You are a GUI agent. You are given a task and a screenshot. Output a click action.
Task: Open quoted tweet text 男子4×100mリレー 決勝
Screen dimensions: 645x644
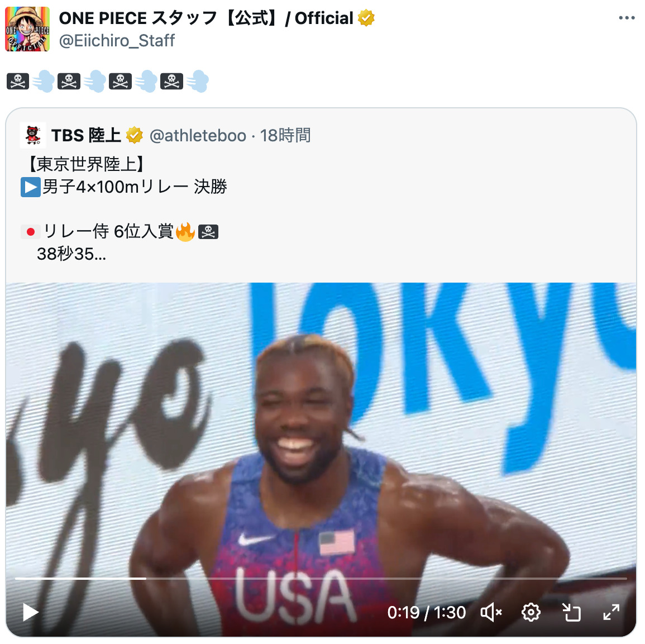[x=135, y=187]
